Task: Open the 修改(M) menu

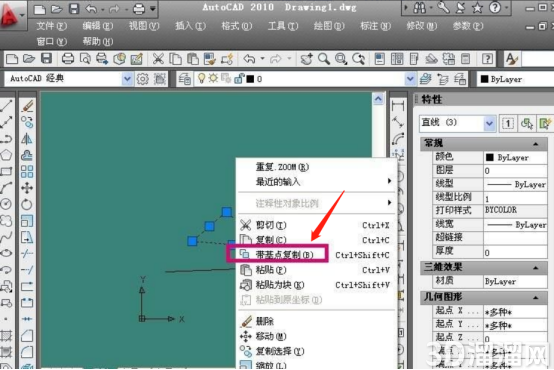Action: click(421, 26)
